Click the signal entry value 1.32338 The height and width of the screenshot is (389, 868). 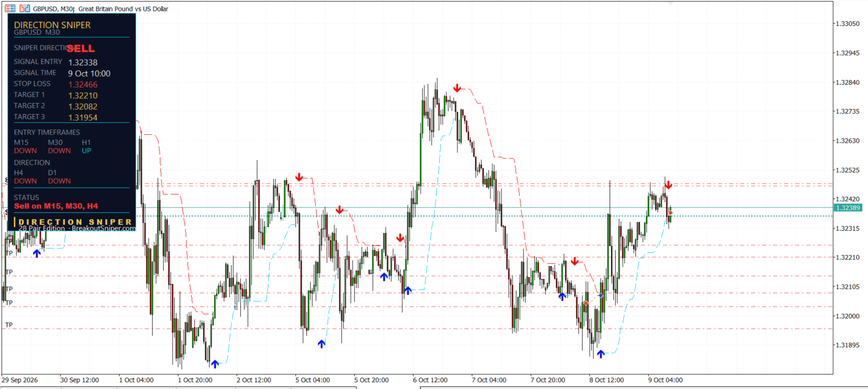[83, 62]
